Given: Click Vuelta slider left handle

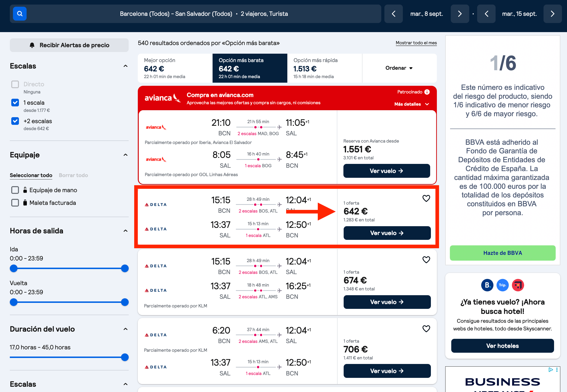Looking at the screenshot, I should [x=14, y=302].
